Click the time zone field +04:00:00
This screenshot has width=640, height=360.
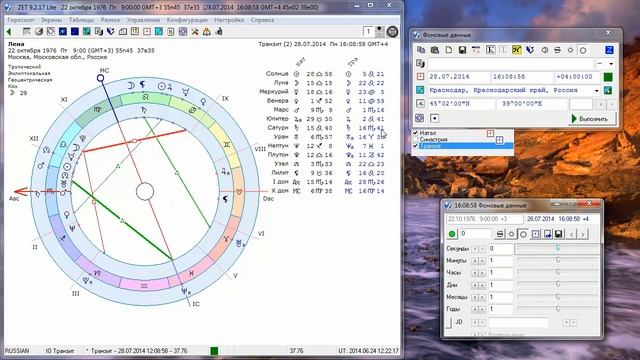tap(577, 77)
